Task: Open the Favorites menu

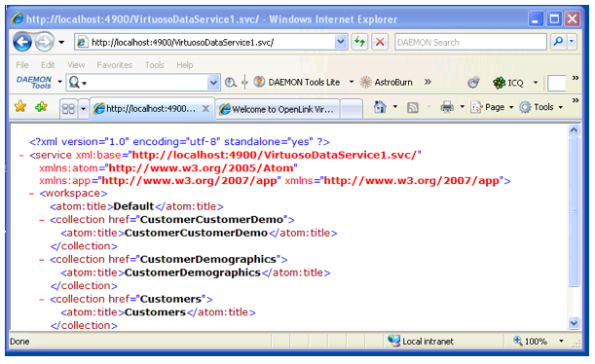Action: [114, 65]
